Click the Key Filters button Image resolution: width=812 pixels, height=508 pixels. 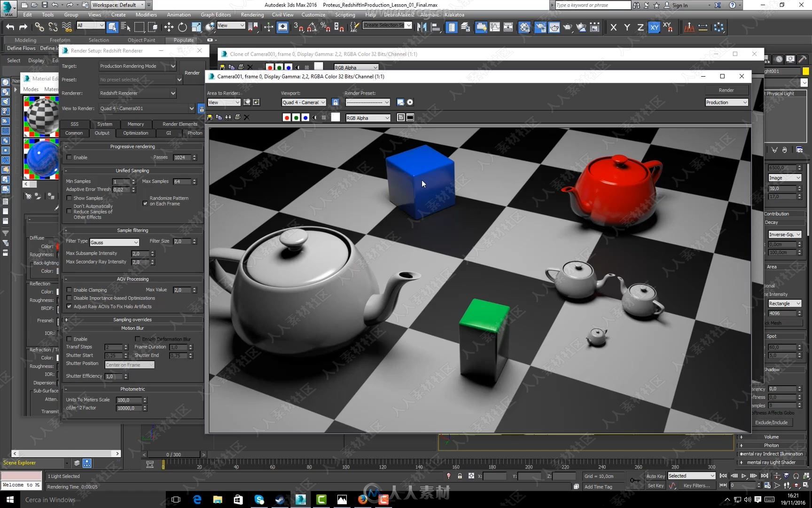[x=696, y=485]
